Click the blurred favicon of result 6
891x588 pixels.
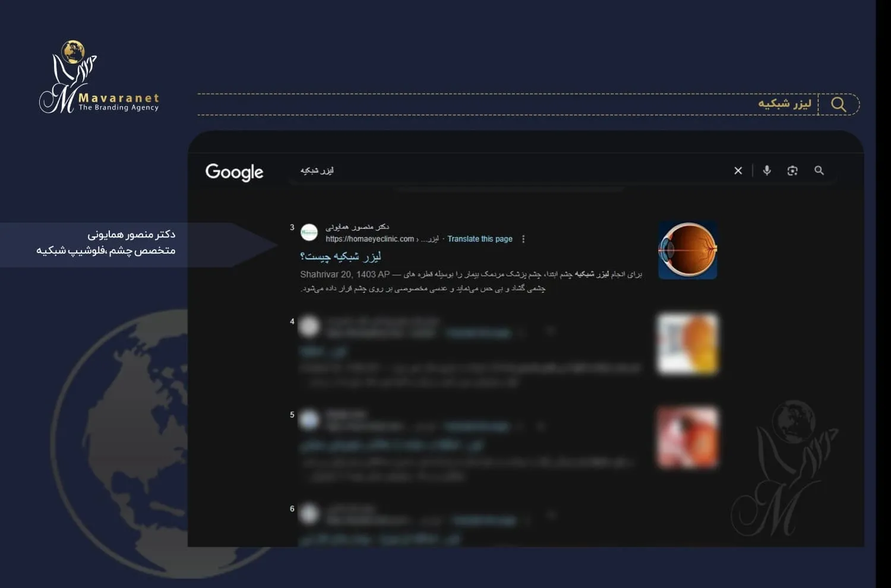(309, 514)
